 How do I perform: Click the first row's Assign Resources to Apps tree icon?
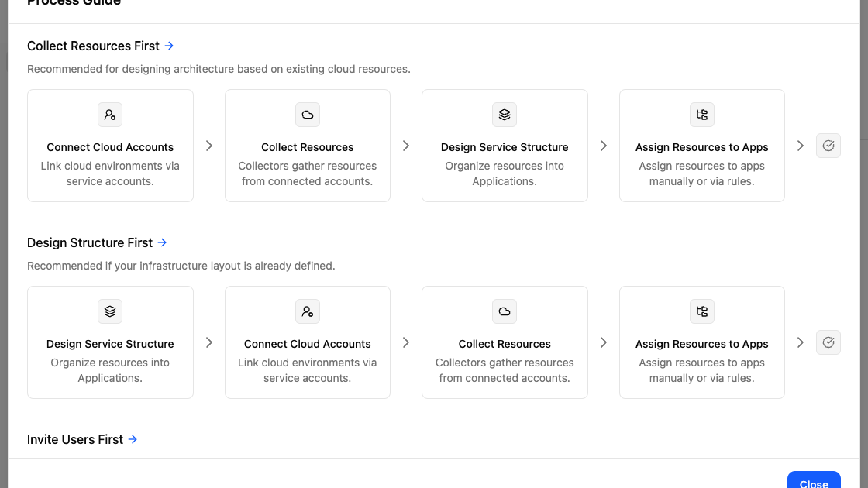click(702, 115)
